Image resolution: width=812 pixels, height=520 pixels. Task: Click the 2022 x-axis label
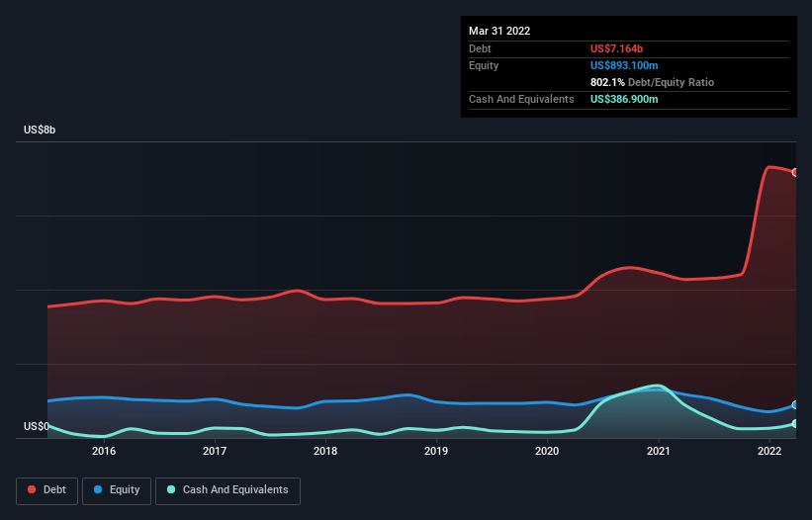click(x=769, y=451)
